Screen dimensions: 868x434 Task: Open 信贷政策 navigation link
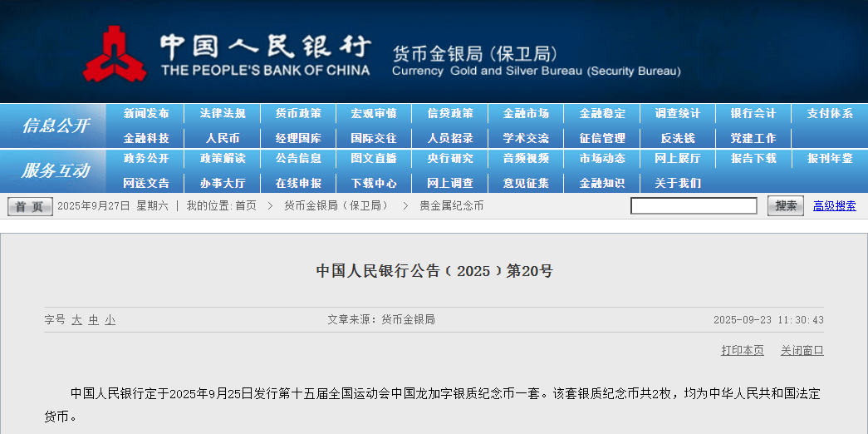450,114
